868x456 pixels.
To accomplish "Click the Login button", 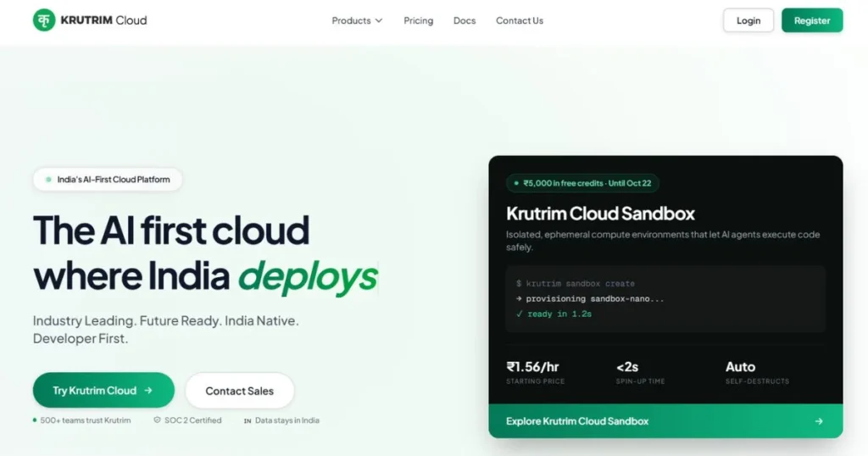I will point(748,20).
